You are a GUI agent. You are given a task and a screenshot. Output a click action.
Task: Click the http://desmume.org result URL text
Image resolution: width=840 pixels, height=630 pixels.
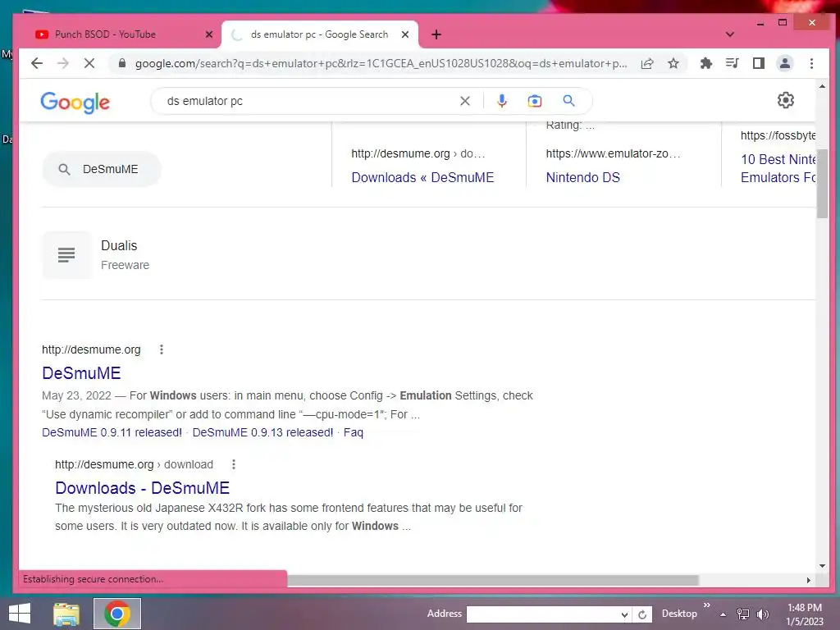[91, 349]
